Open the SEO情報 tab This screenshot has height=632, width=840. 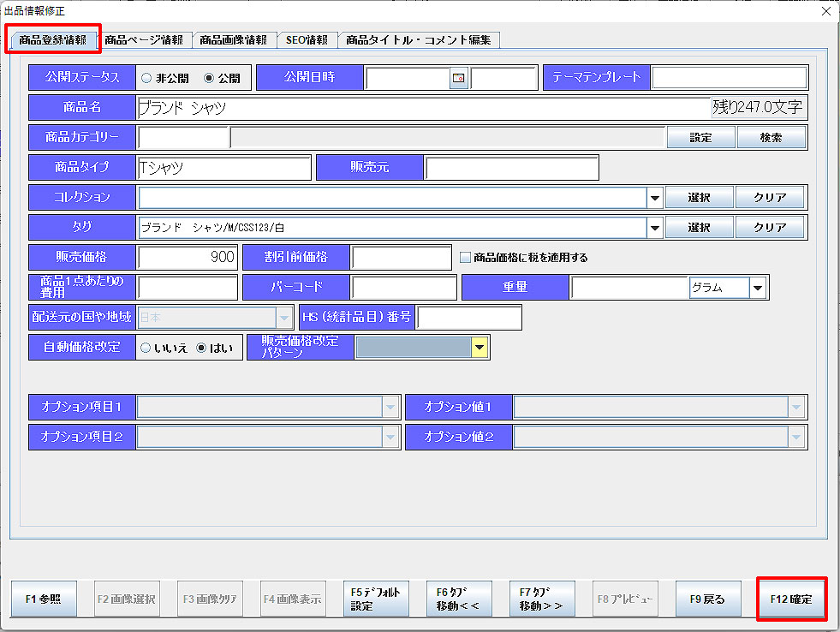click(306, 40)
